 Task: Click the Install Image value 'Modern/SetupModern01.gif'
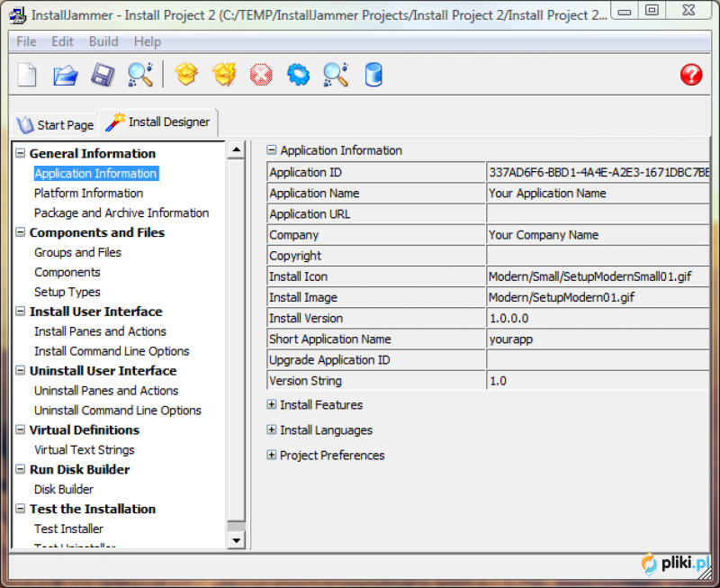tap(598, 297)
